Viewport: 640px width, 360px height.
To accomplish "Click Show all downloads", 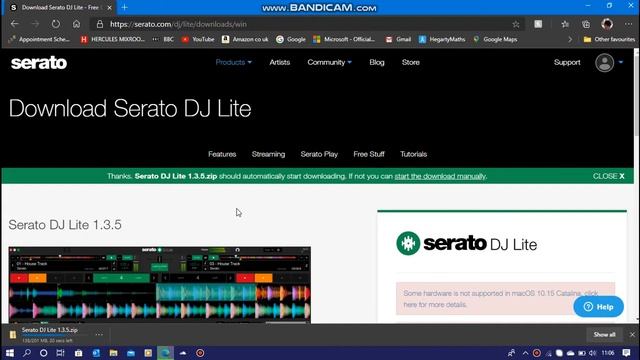I will click(x=604, y=334).
